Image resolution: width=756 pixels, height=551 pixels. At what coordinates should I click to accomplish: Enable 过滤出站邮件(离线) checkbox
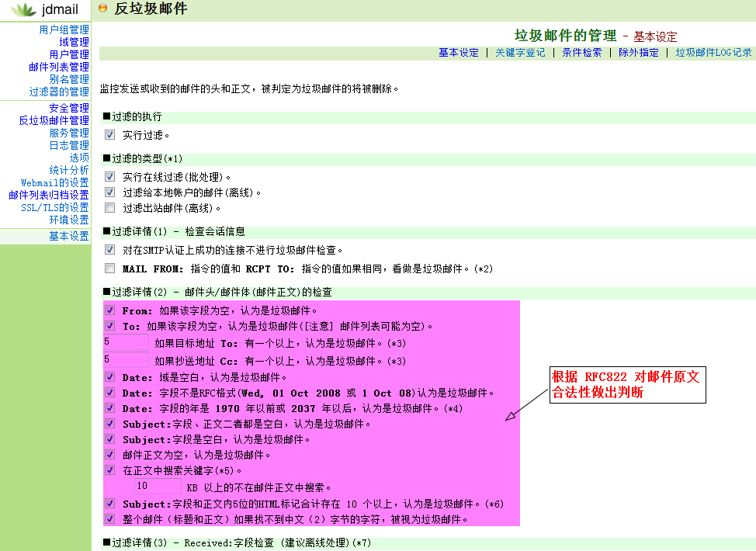(x=110, y=208)
